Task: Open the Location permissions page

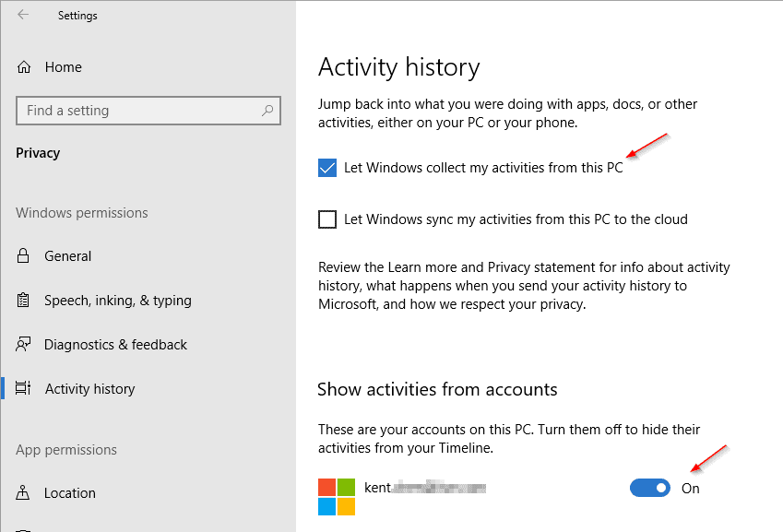Action: click(70, 493)
